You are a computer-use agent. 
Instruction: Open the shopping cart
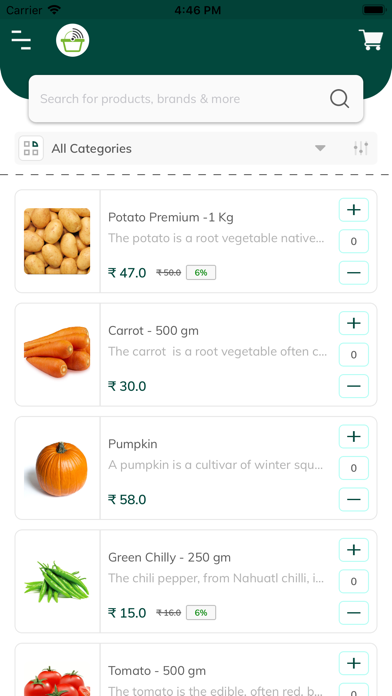pyautogui.click(x=370, y=40)
